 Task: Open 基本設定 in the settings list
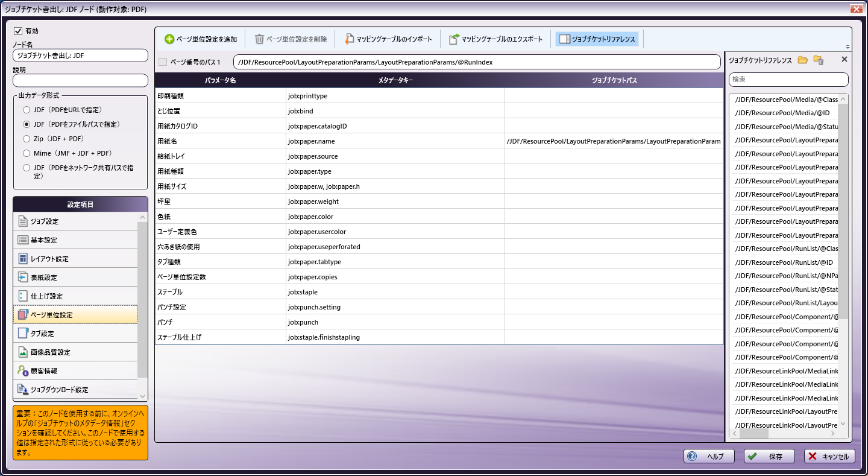coord(75,240)
